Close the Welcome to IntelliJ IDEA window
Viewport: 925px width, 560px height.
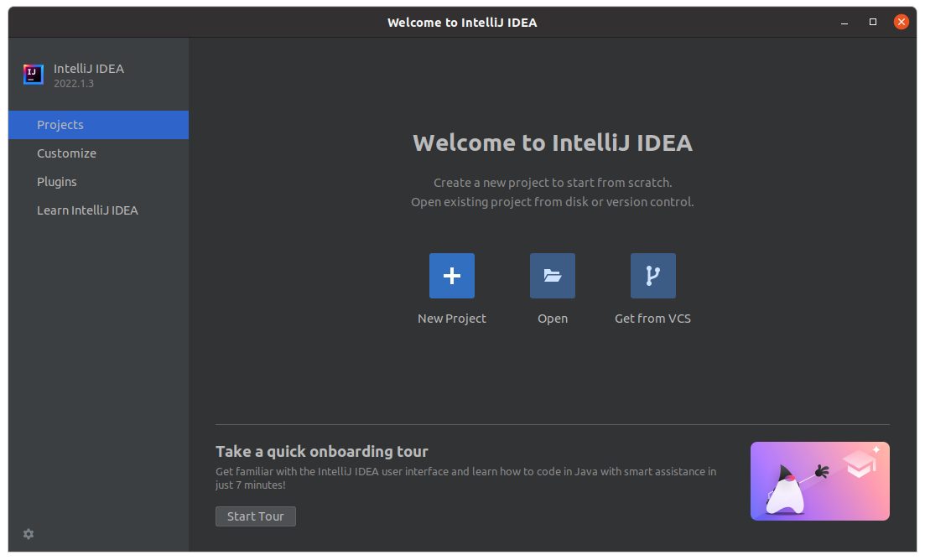pyautogui.click(x=902, y=22)
